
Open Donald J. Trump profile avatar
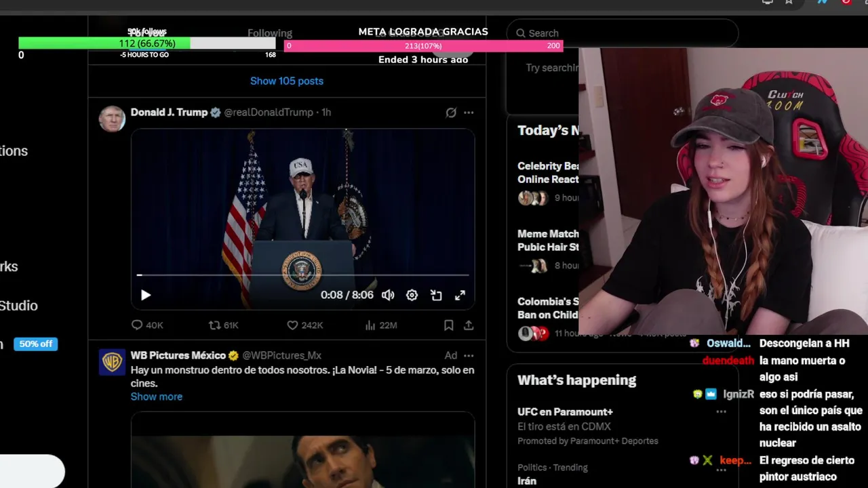pyautogui.click(x=112, y=119)
